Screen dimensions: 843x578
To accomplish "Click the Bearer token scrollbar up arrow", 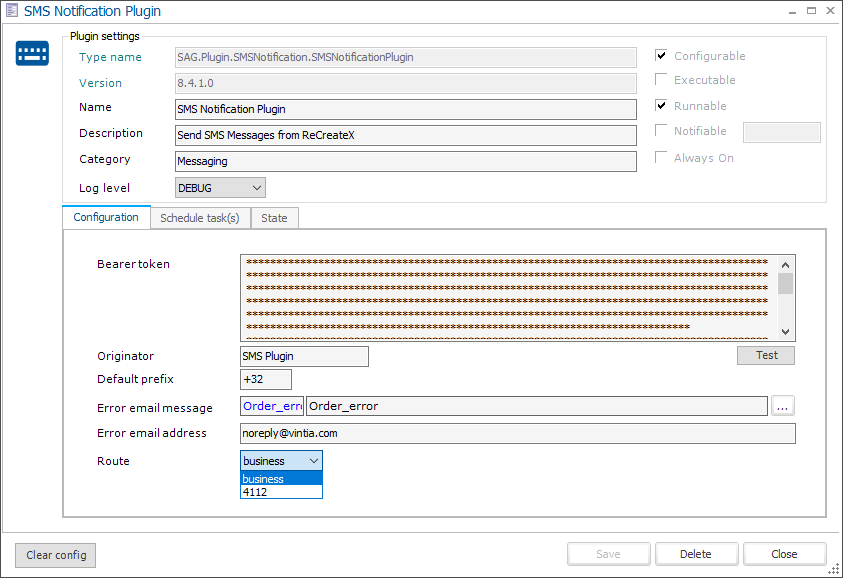I will (x=786, y=264).
